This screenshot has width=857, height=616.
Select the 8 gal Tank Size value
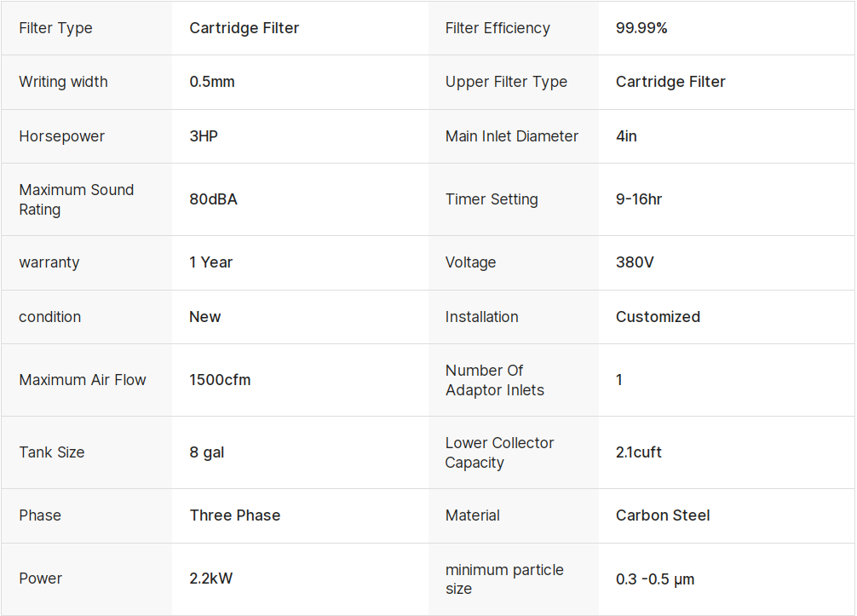tap(207, 452)
